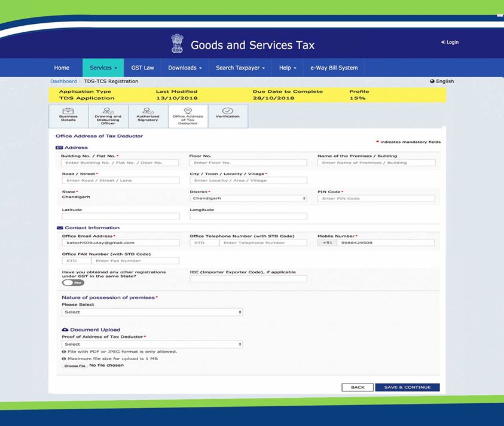This screenshot has height=426, width=504.
Task: Click the Goods and Services Tax title
Action: click(253, 45)
